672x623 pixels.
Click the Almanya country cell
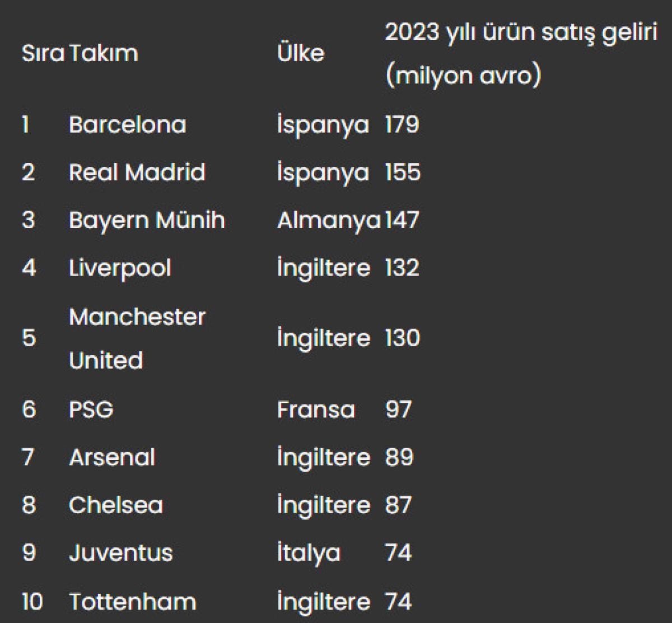(329, 220)
